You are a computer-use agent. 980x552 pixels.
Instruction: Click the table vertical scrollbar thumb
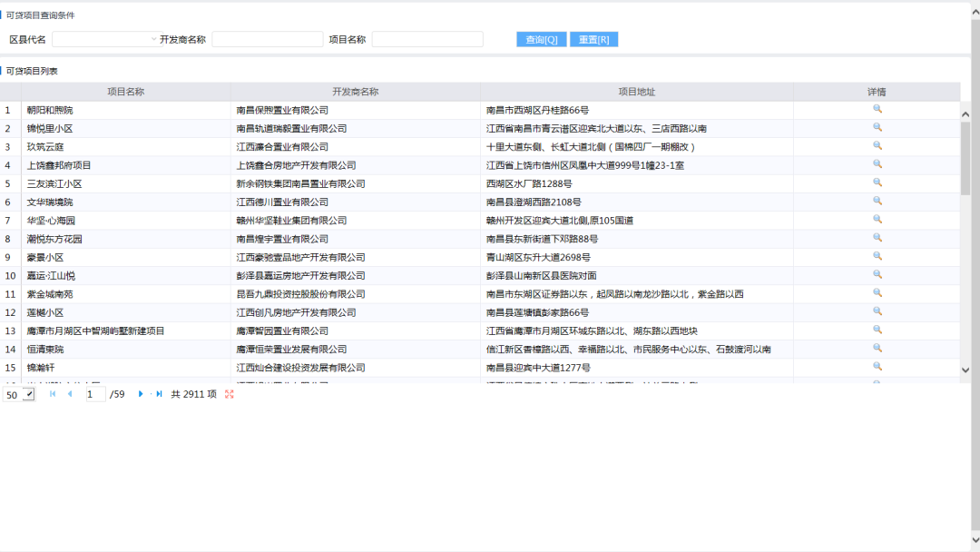click(x=965, y=158)
